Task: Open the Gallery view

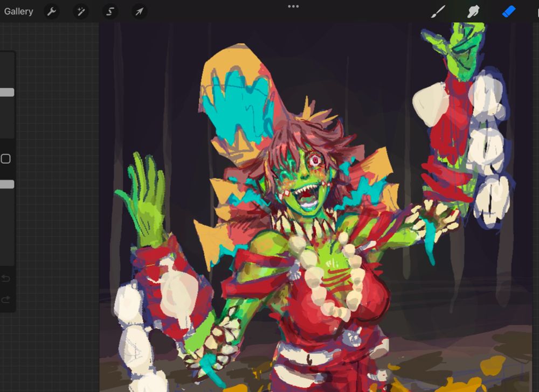Action: tap(18, 11)
